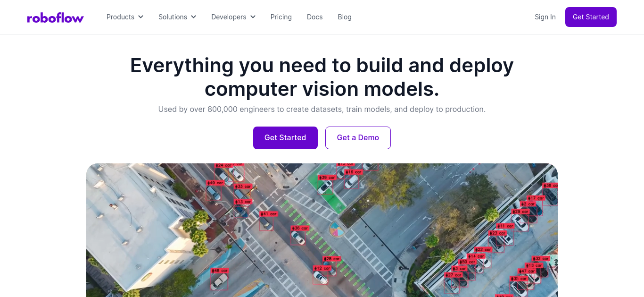Click the aerial car detection hero image
Screen dimensions: 644x297
pos(322,230)
